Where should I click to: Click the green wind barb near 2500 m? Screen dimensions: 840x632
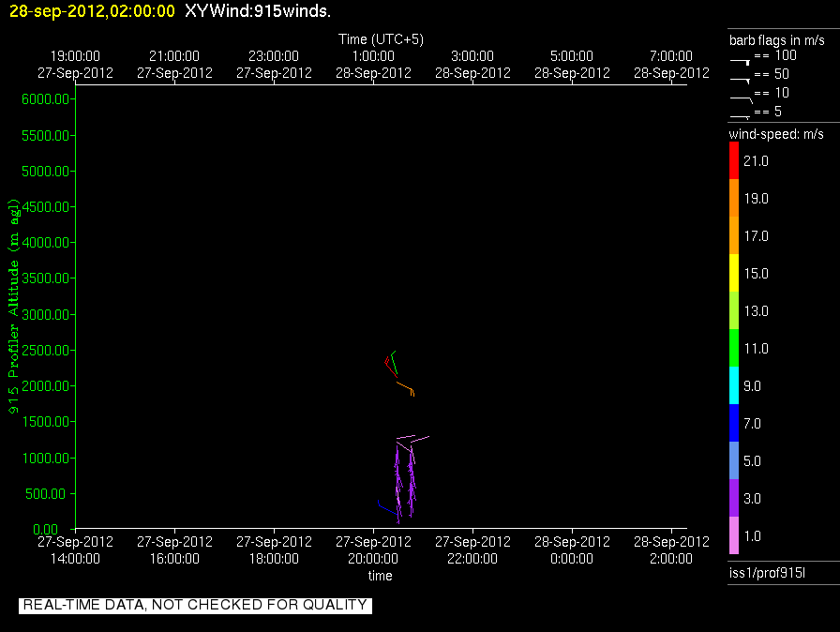(x=395, y=363)
